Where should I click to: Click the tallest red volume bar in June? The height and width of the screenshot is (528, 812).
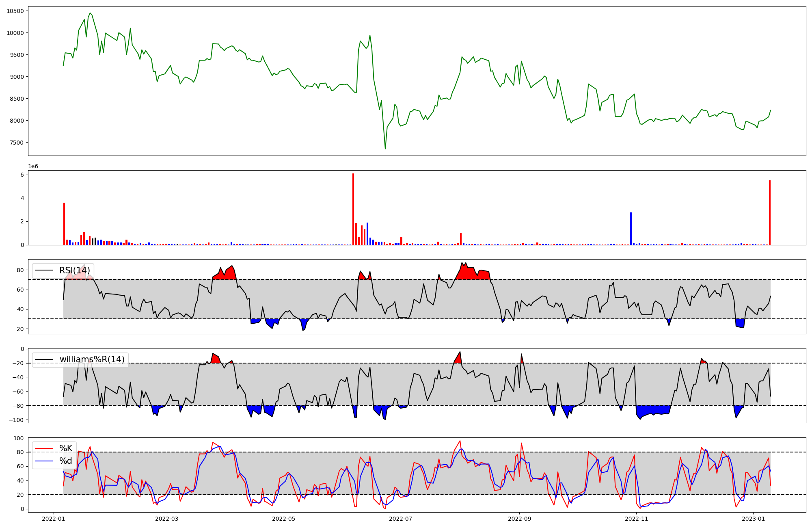tap(353, 209)
